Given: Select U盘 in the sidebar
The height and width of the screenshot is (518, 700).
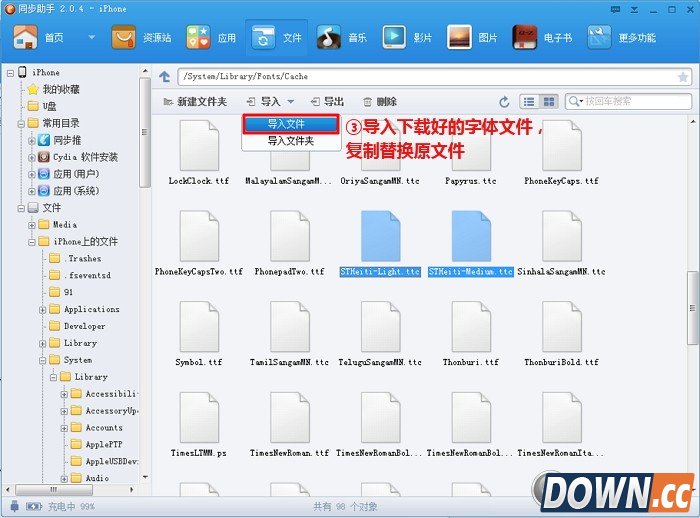Looking at the screenshot, I should tap(50, 106).
